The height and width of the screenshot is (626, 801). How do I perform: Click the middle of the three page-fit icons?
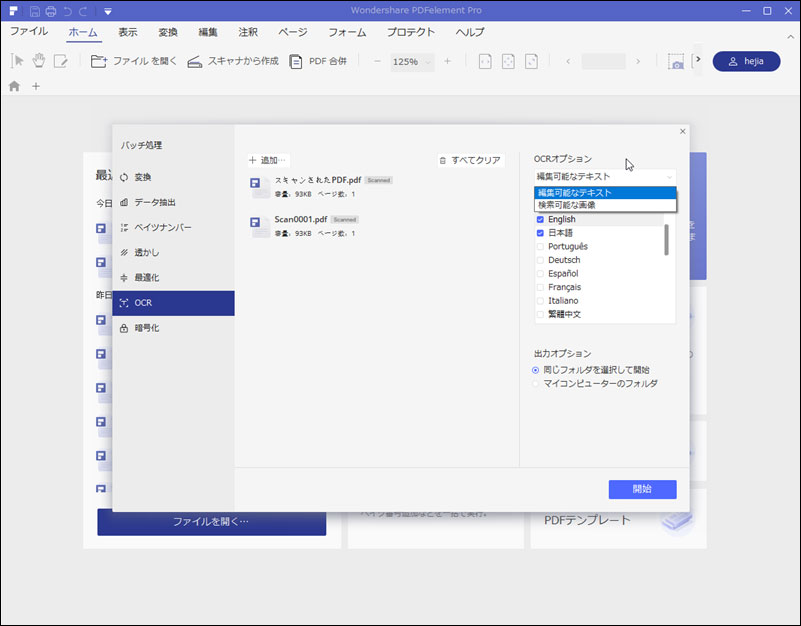[x=508, y=61]
